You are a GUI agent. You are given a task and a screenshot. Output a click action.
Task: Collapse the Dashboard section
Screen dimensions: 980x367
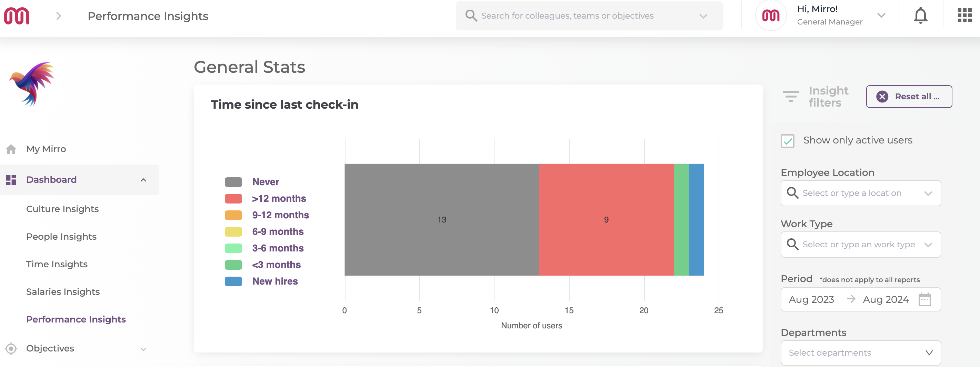click(143, 179)
